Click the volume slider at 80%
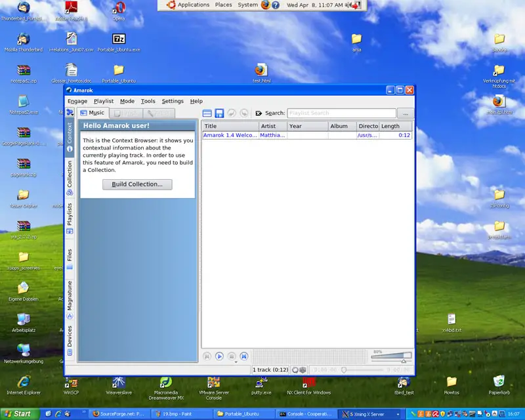The width and height of the screenshot is (525, 420). tap(391, 358)
